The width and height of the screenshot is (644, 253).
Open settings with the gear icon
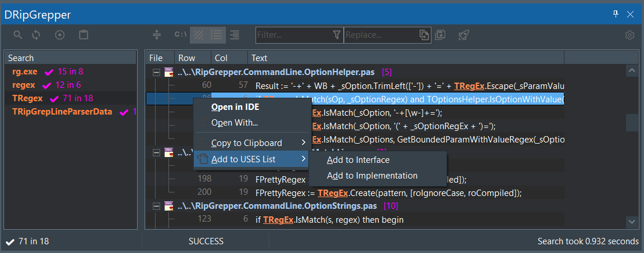click(x=629, y=35)
